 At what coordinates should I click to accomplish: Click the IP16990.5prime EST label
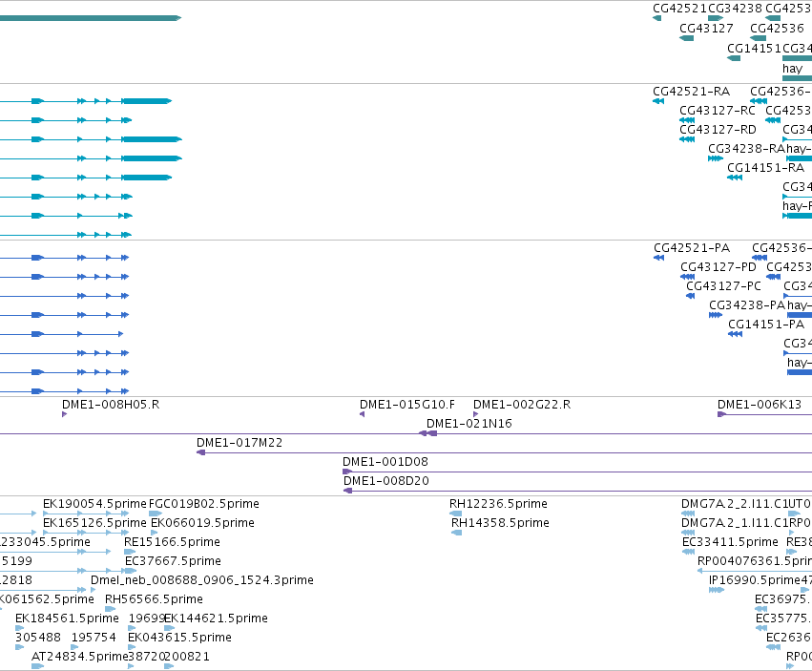pos(755,580)
